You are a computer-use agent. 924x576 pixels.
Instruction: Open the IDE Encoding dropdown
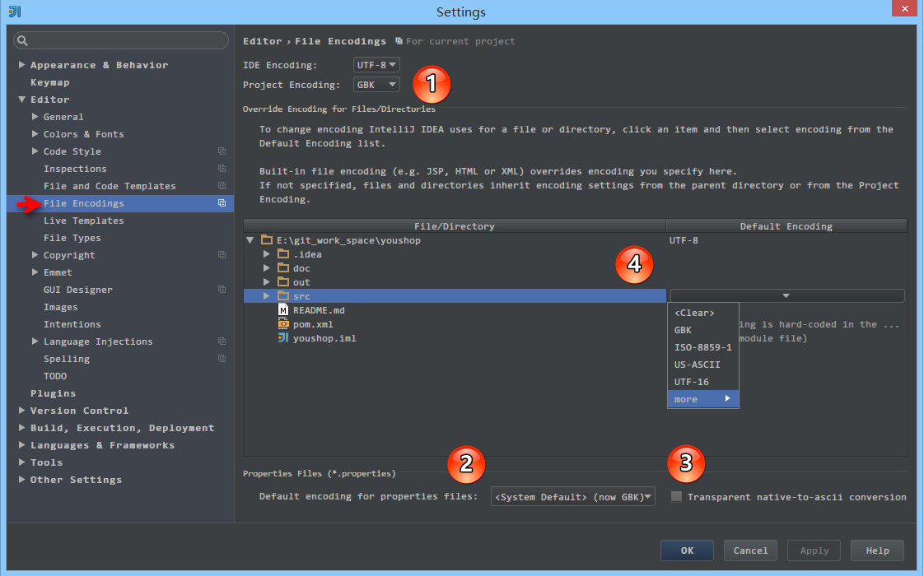point(376,64)
